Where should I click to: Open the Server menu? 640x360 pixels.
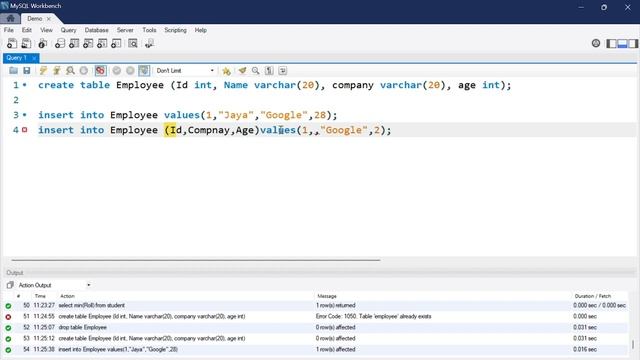click(125, 30)
